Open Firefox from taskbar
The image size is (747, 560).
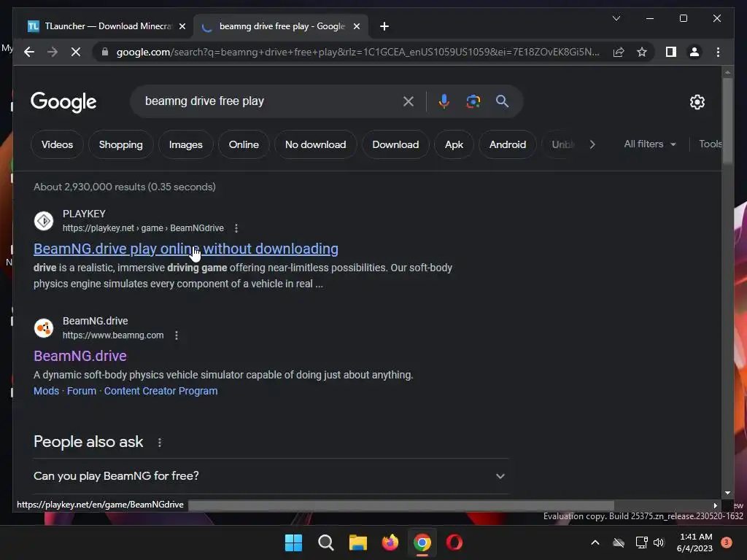pos(390,542)
